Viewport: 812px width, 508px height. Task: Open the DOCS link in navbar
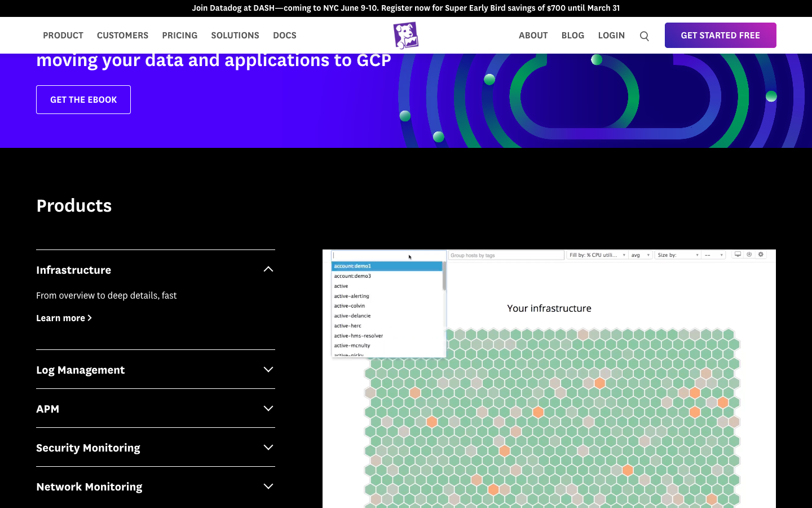[x=285, y=35]
